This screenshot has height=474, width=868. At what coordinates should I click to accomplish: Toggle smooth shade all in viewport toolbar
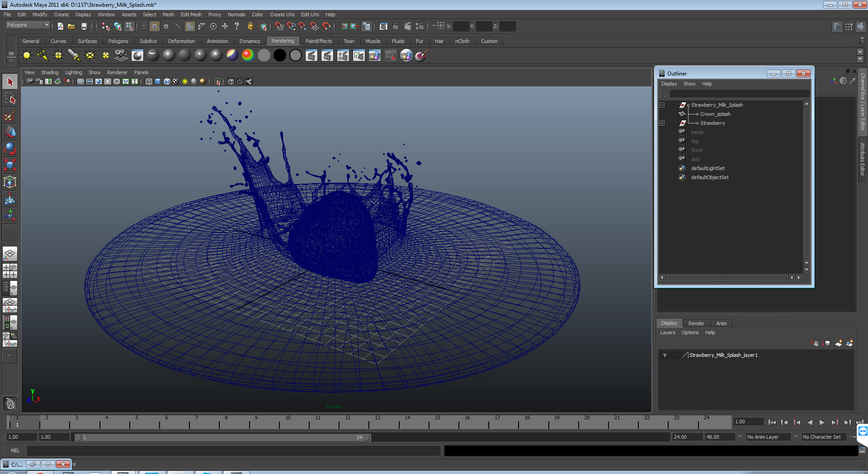(x=158, y=81)
